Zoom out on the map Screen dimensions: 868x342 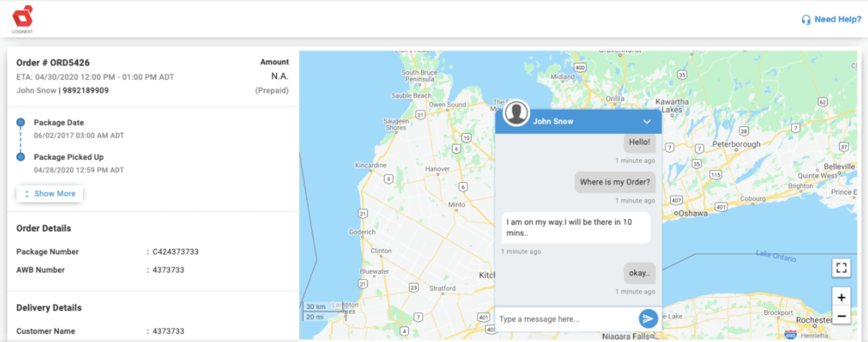(841, 316)
